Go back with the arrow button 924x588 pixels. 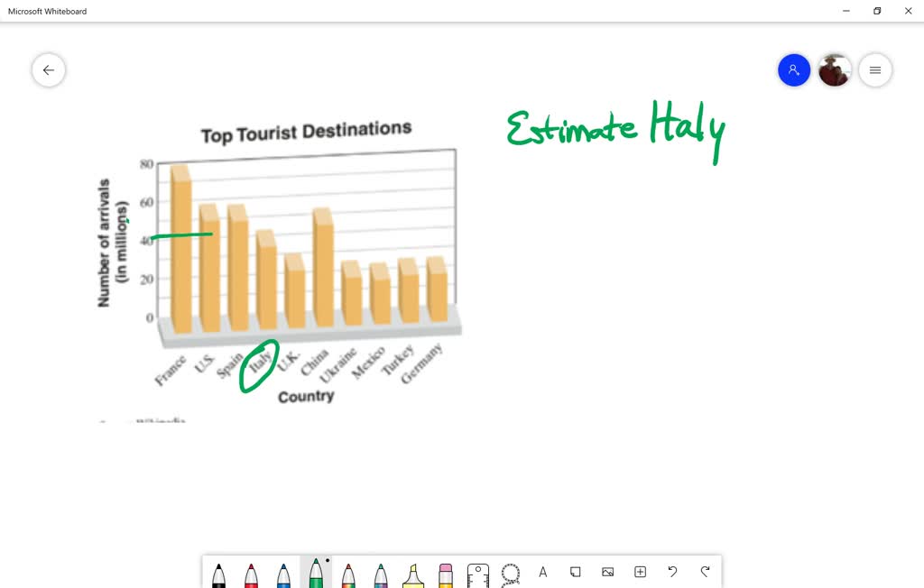[x=48, y=69]
